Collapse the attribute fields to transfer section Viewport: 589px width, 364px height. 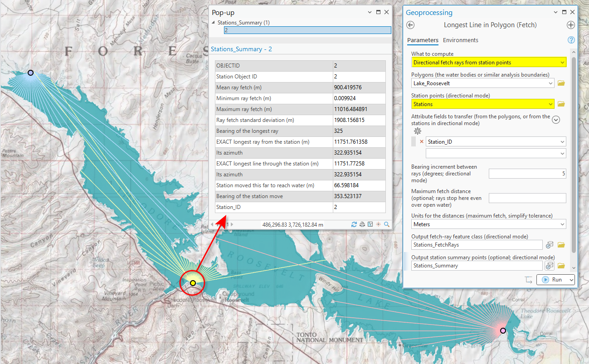[555, 120]
